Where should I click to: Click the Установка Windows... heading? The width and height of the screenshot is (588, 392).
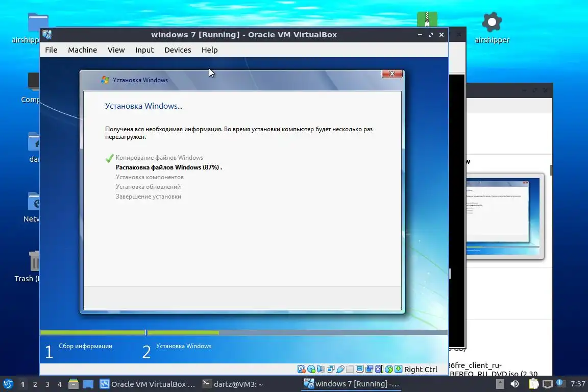click(x=143, y=106)
